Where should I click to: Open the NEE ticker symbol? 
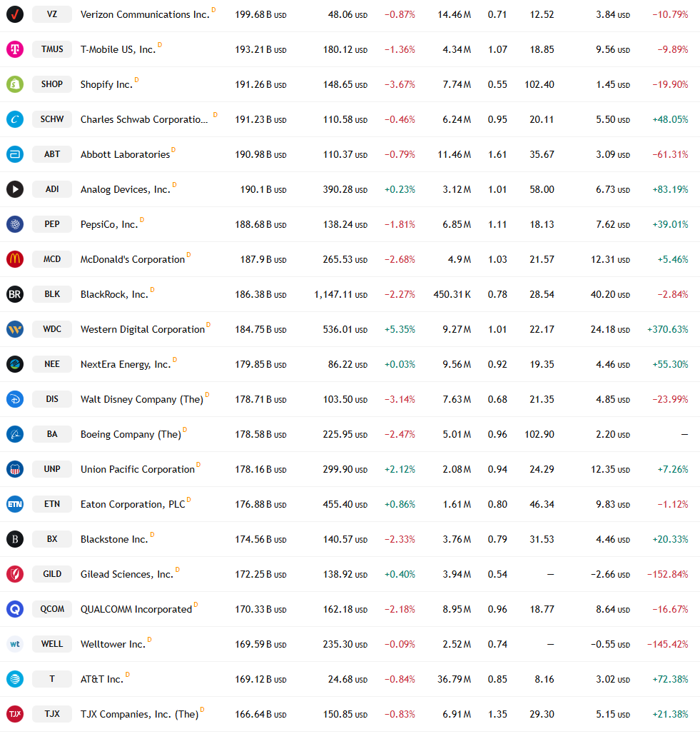tap(52, 364)
